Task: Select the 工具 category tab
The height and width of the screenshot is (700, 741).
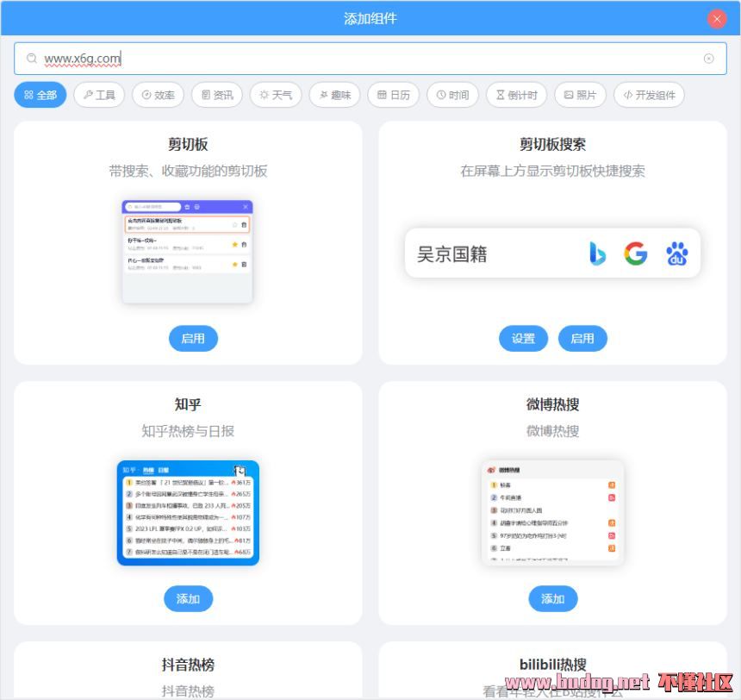Action: point(99,95)
